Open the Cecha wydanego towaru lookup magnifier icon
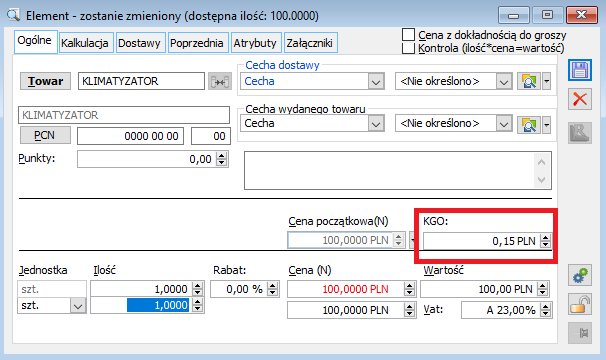The height and width of the screenshot is (360, 606). point(529,125)
